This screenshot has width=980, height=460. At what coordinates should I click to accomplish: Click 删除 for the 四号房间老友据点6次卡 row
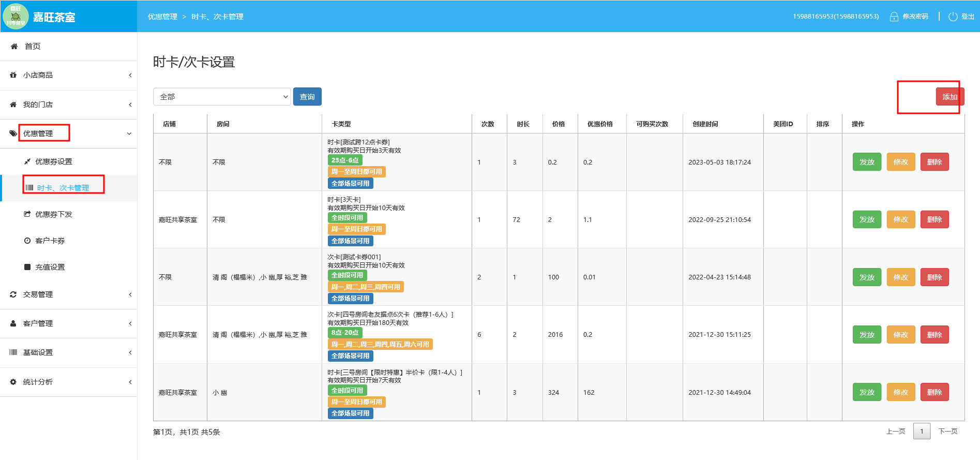934,335
